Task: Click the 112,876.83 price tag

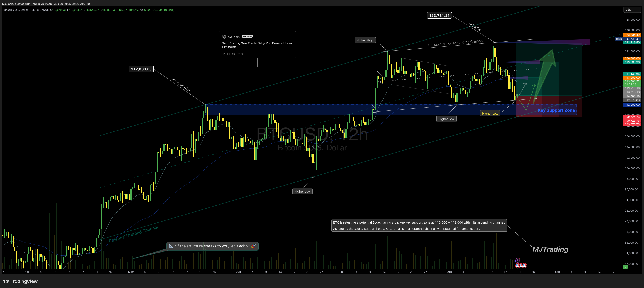Action: (x=632, y=100)
